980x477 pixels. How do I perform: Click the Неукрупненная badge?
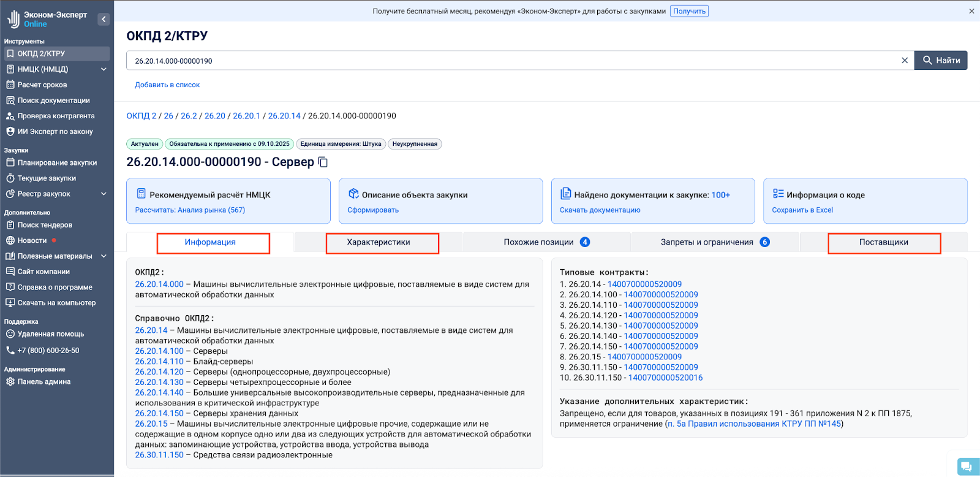click(x=415, y=144)
